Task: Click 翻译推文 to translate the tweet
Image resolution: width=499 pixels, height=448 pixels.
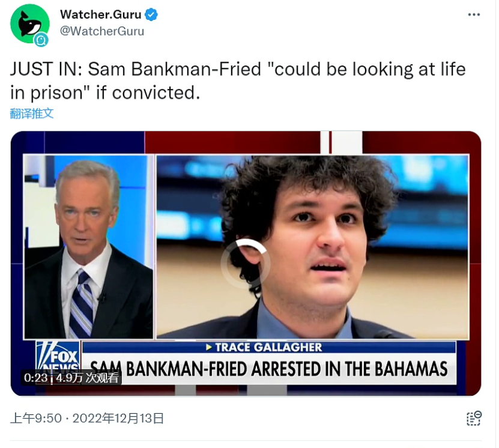Action: pos(32,113)
